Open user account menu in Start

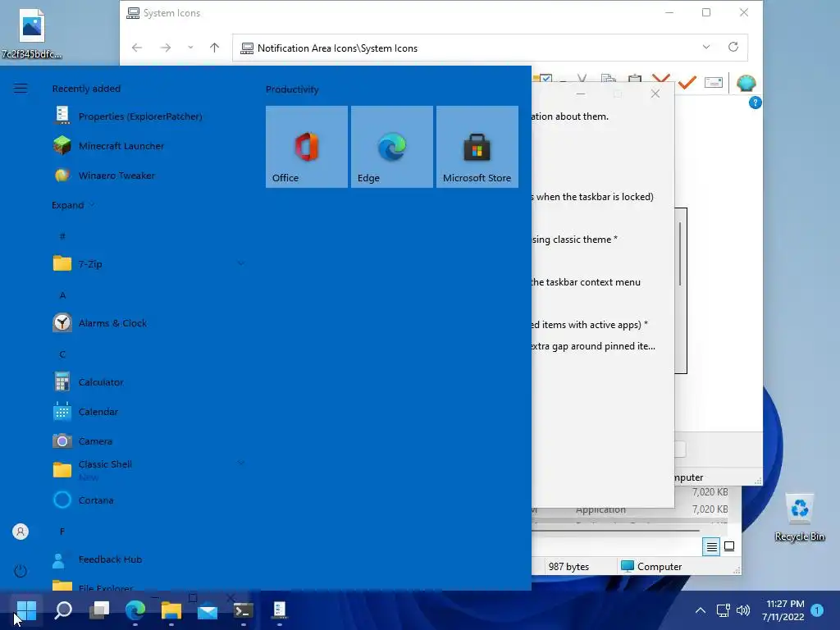tap(21, 532)
